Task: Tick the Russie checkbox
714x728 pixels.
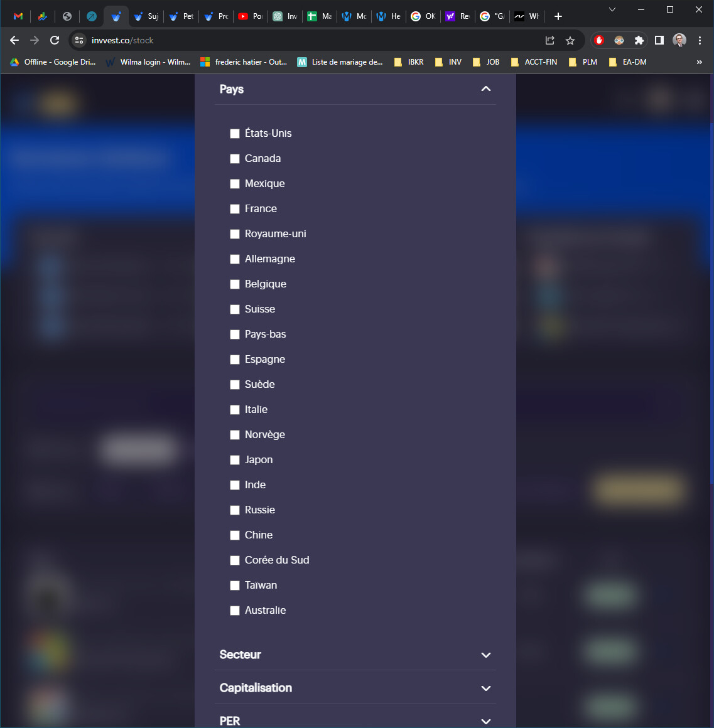Action: click(x=235, y=510)
